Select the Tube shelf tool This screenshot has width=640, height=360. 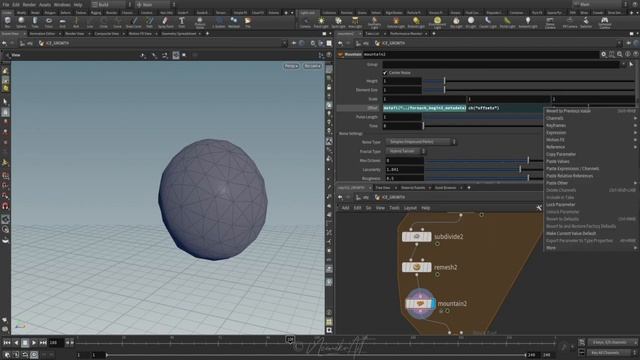click(35, 22)
